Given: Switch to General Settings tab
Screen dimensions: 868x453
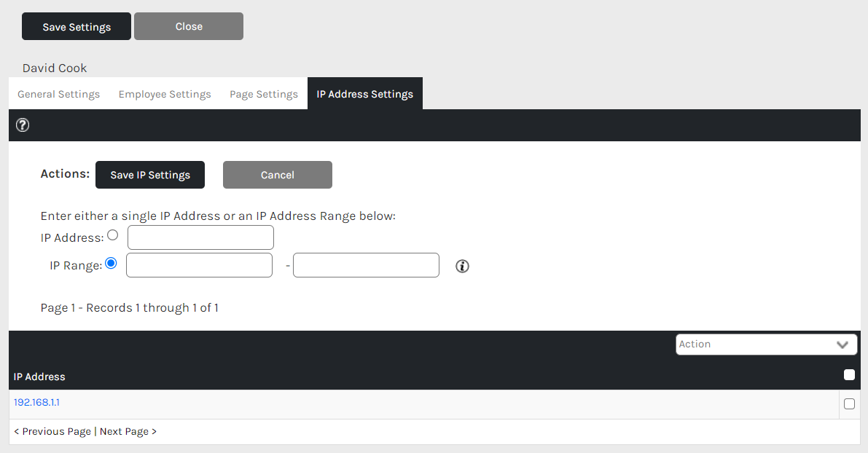Looking at the screenshot, I should [59, 94].
